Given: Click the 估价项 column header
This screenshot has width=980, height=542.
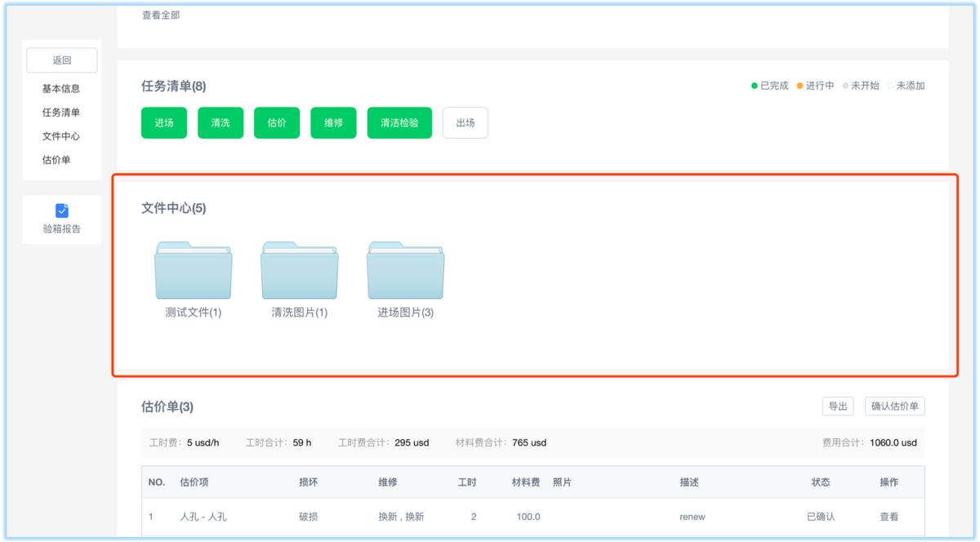Looking at the screenshot, I should click(x=194, y=482).
